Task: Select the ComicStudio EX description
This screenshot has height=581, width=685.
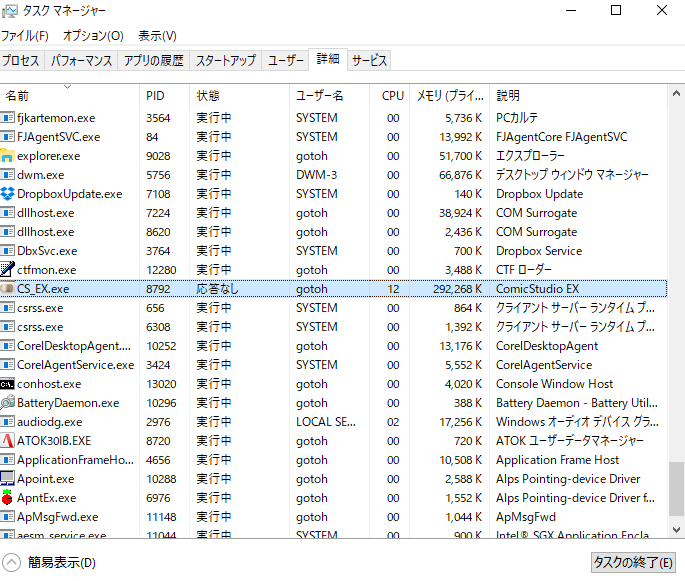Action: 537,289
